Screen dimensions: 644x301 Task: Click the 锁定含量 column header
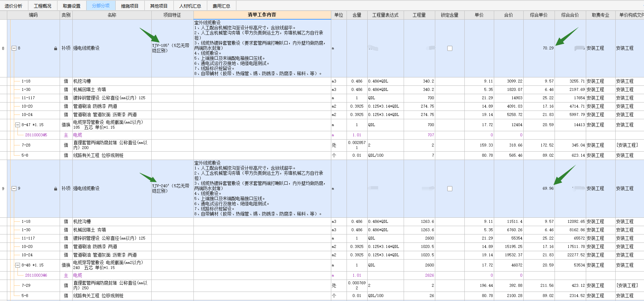(450, 15)
